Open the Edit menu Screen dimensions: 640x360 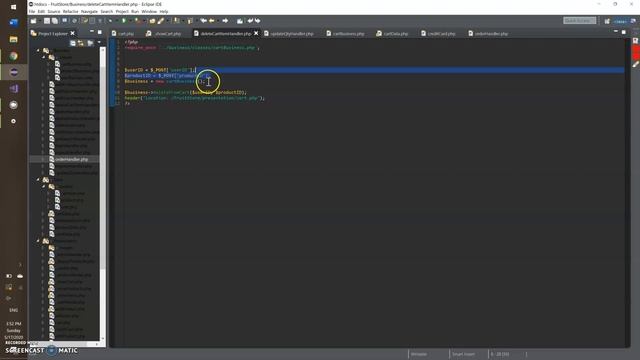pyautogui.click(x=41, y=12)
